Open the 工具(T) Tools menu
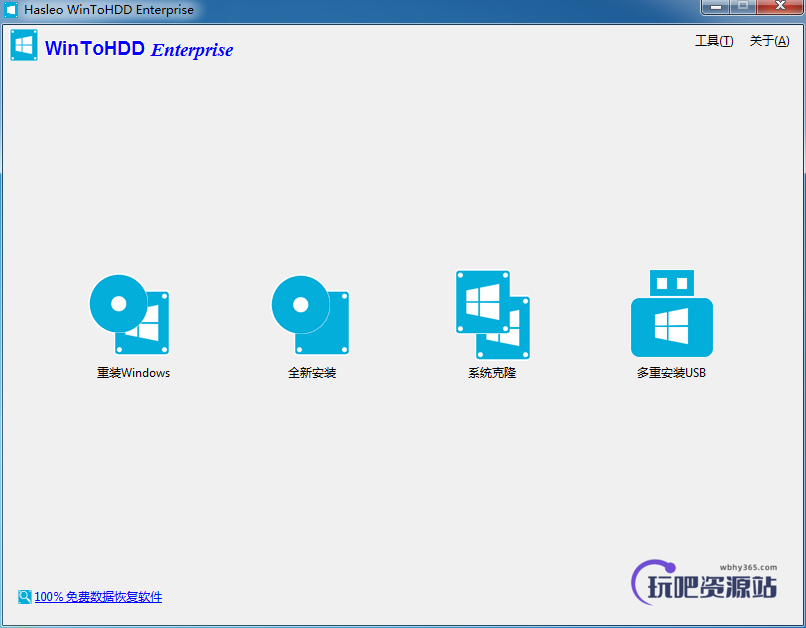The width and height of the screenshot is (806, 628). [x=714, y=41]
